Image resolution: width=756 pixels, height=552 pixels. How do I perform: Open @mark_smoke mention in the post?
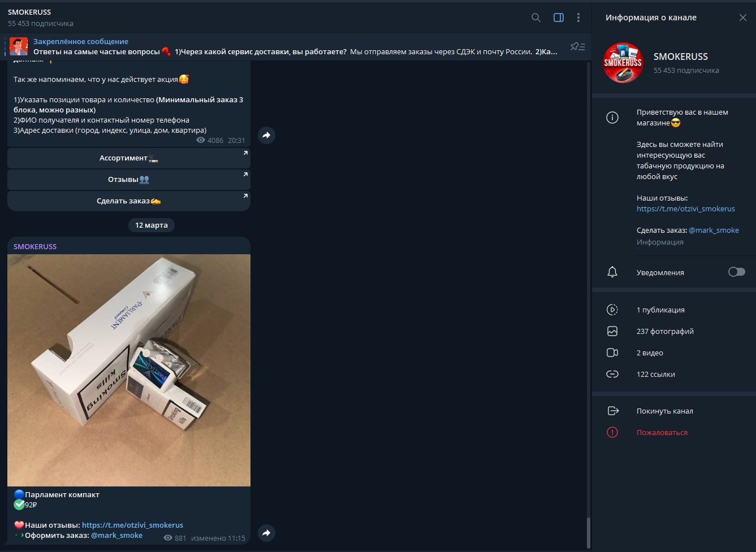tap(116, 535)
